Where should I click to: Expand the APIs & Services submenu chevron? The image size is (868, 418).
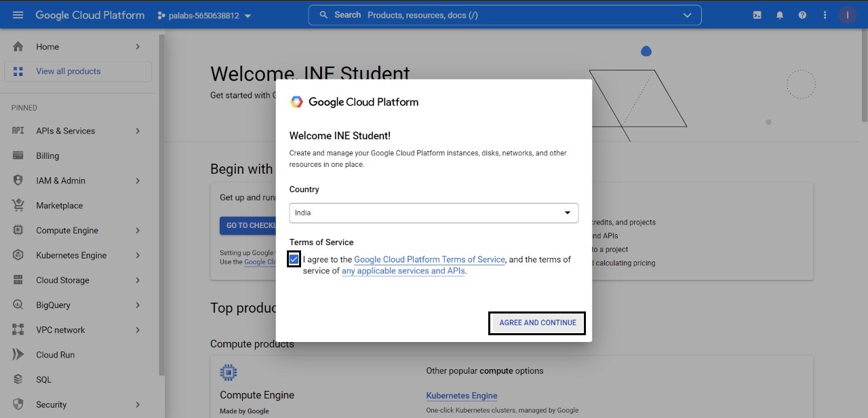[138, 131]
